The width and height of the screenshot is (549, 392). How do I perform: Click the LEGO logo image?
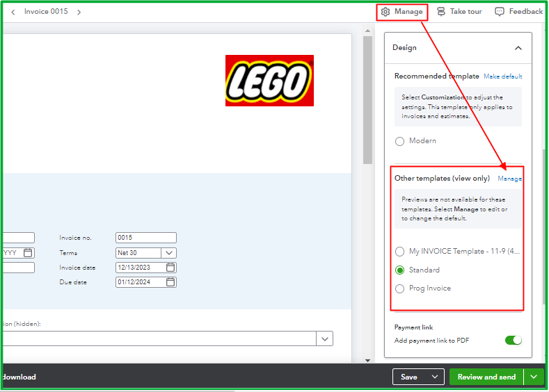(x=269, y=81)
